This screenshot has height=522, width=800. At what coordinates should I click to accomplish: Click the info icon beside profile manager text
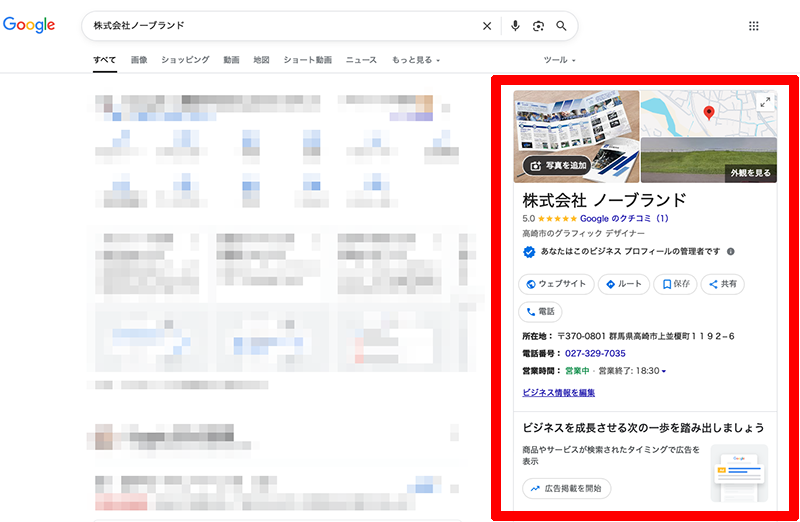731,252
